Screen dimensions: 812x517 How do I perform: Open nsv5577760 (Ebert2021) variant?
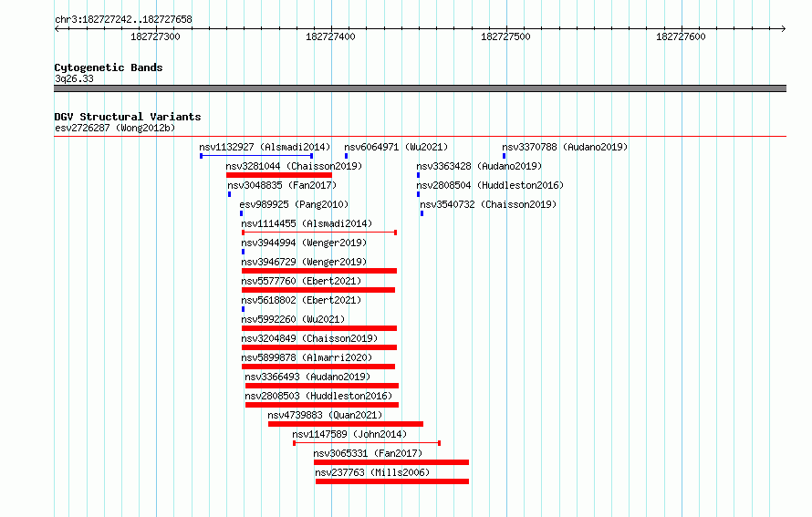pos(301,281)
